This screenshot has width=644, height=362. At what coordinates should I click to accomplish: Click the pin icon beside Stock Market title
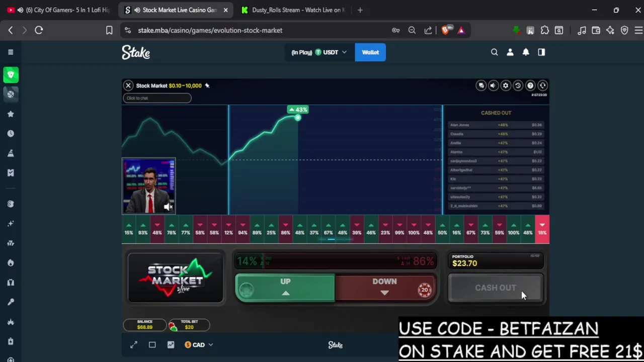tap(207, 85)
